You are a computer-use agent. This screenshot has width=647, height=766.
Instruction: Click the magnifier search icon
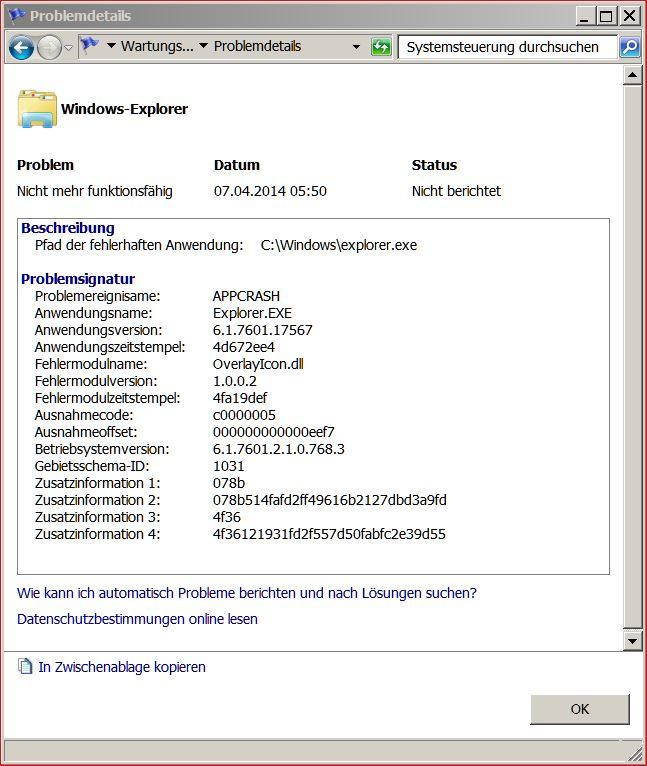(x=630, y=47)
